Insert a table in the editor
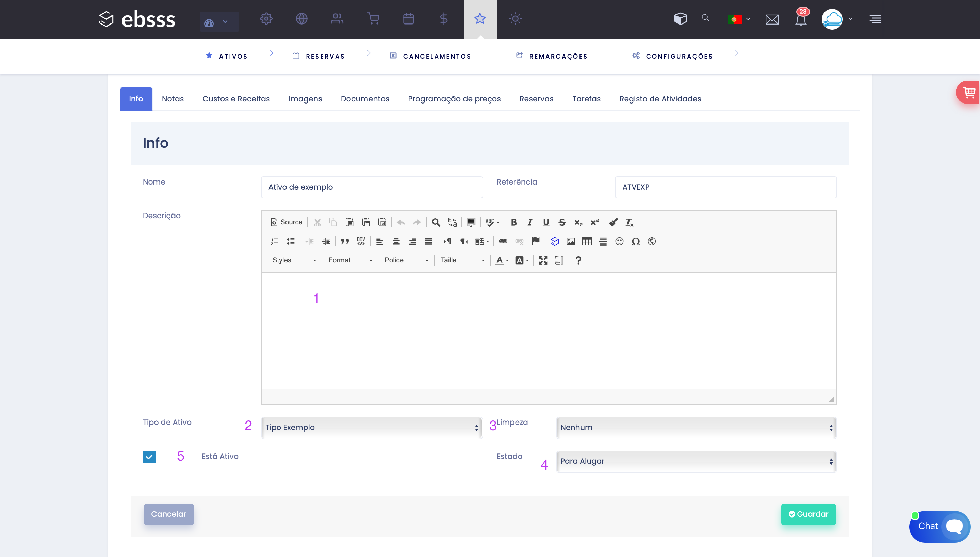The image size is (980, 557). tap(587, 241)
